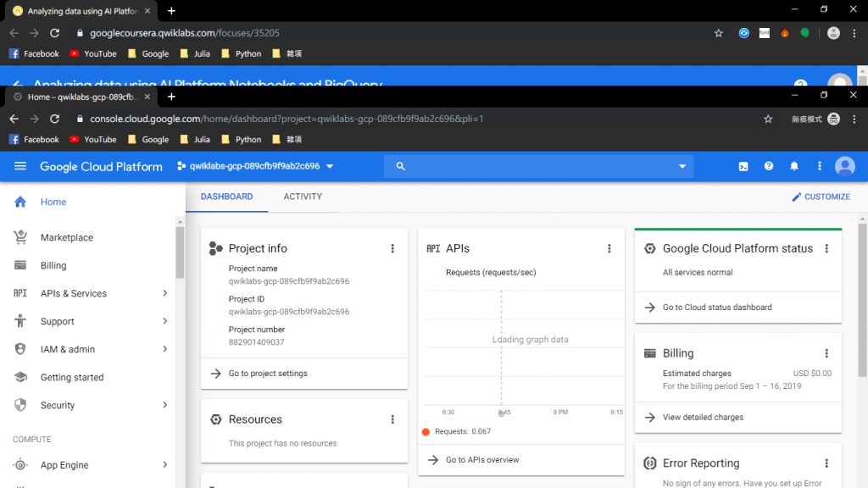Go back in the front browser window
This screenshot has width=868, height=488.
click(x=14, y=119)
